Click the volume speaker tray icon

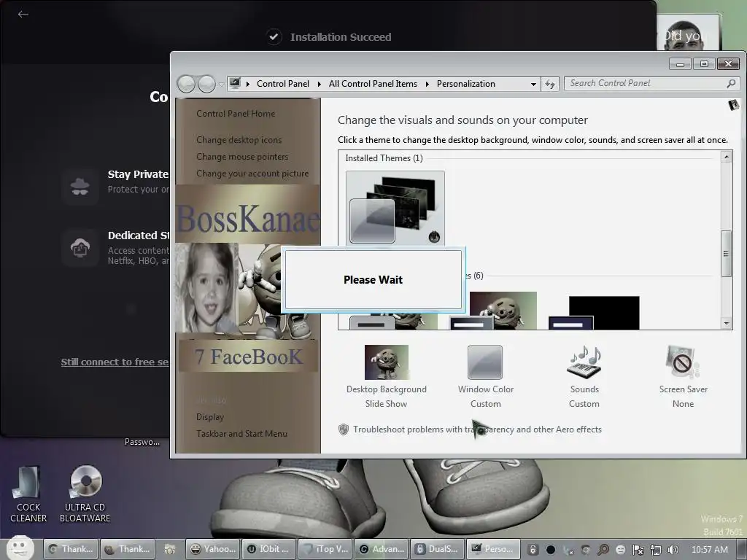point(673,550)
